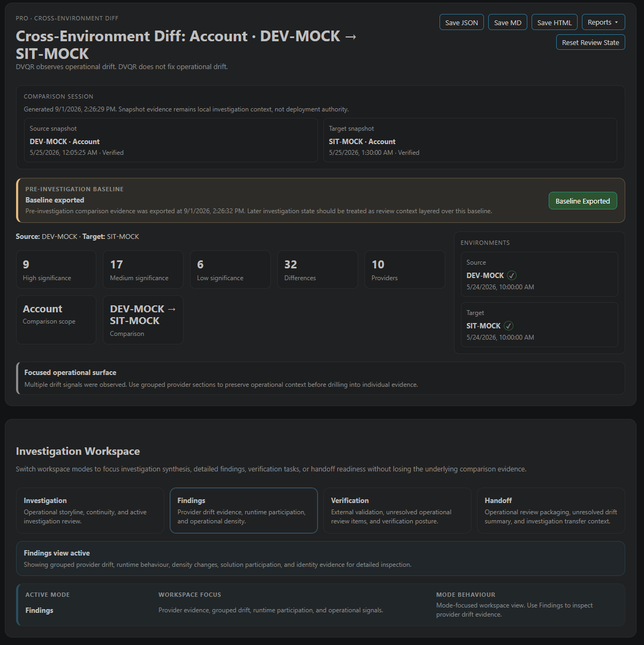This screenshot has height=645, width=644.
Task: Click SIT-MOCK verified checkmark icon
Action: [x=509, y=326]
